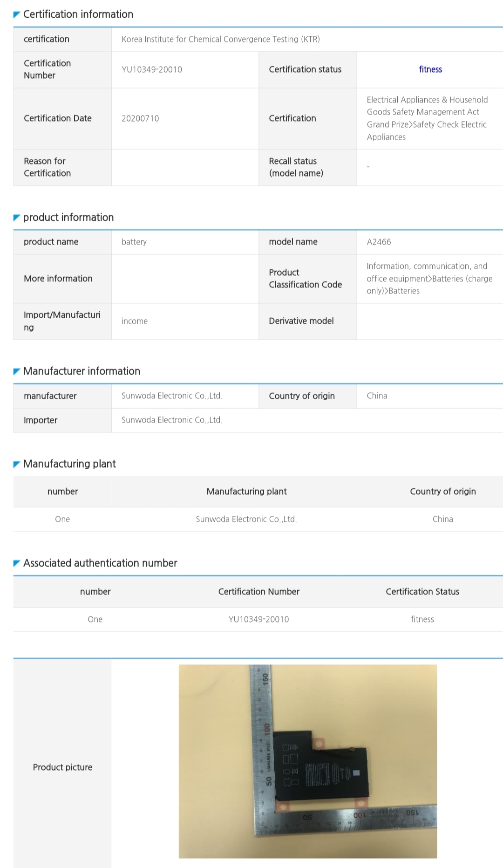This screenshot has height=868, width=503.
Task: Click YU10349-20010 in Associated authentication table
Action: tap(258, 619)
